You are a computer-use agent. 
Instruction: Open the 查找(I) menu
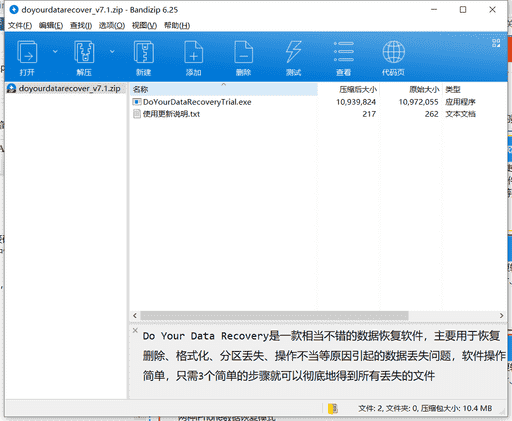coord(81,26)
